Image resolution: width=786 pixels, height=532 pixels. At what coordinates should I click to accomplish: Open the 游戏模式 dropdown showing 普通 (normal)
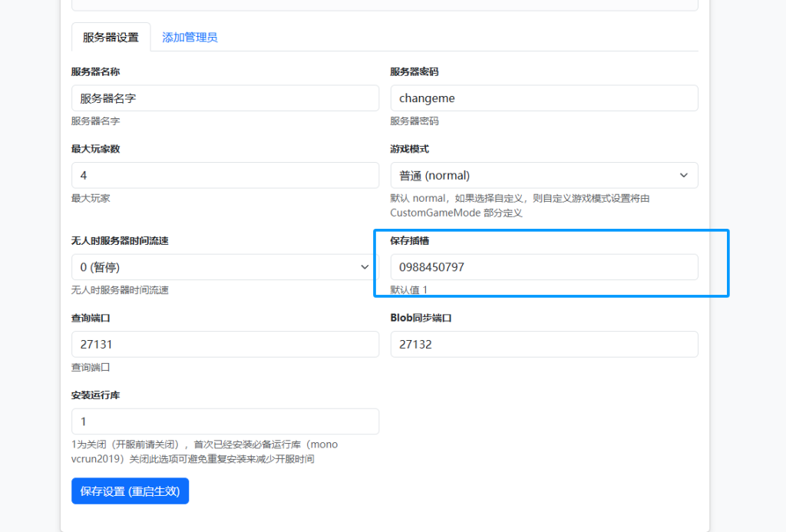543,175
